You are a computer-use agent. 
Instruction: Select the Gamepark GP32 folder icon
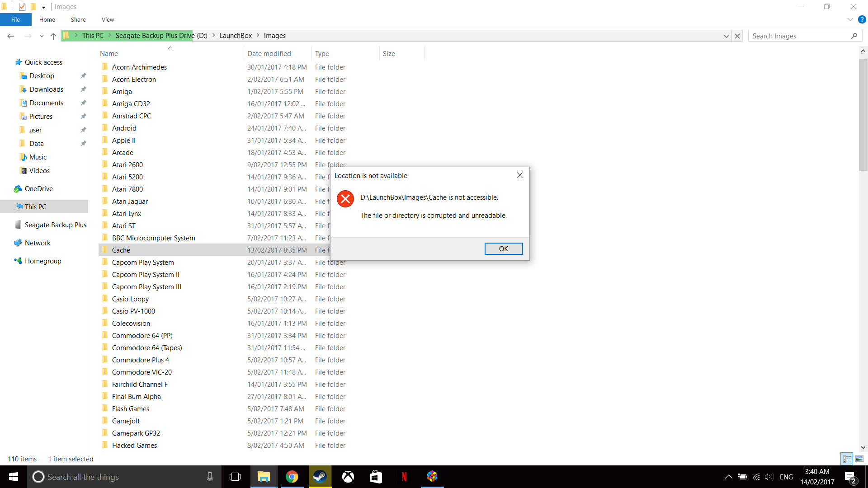[x=105, y=433]
